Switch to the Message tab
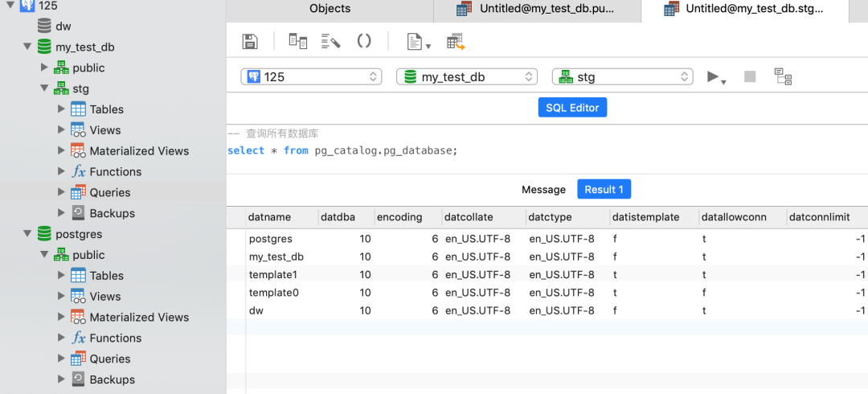This screenshot has height=394, width=868. 543,190
